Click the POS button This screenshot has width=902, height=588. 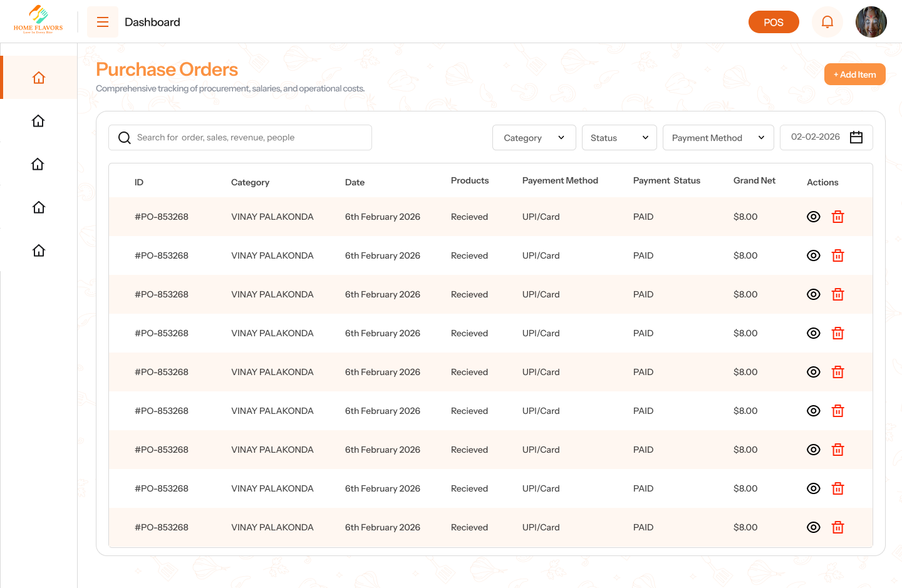(x=773, y=23)
